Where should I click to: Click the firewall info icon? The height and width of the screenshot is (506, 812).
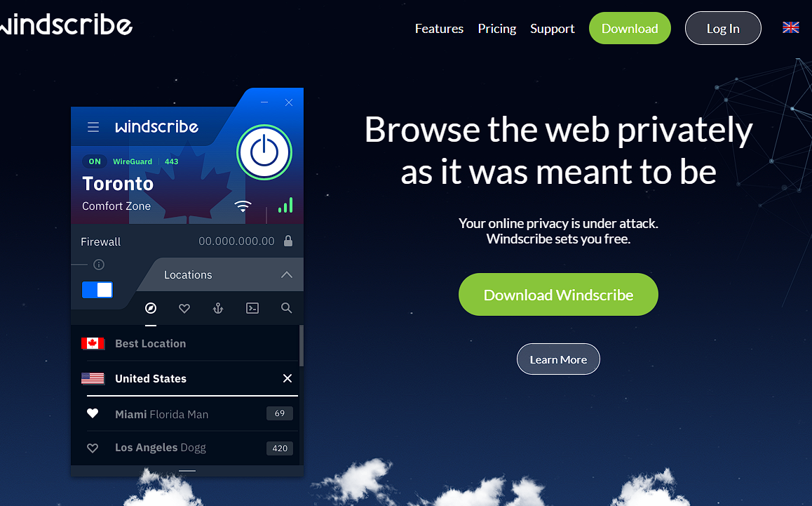click(x=99, y=265)
